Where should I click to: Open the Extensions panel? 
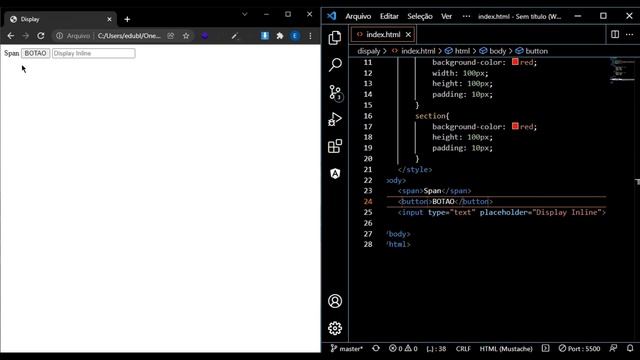[x=335, y=146]
